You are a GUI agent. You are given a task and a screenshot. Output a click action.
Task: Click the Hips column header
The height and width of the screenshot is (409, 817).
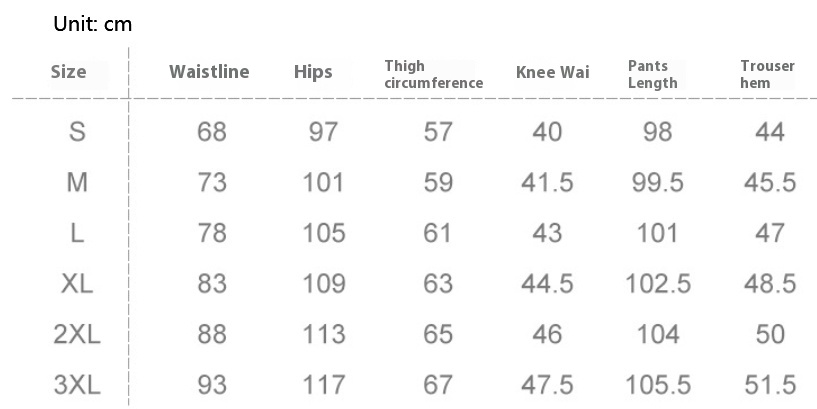313,72
